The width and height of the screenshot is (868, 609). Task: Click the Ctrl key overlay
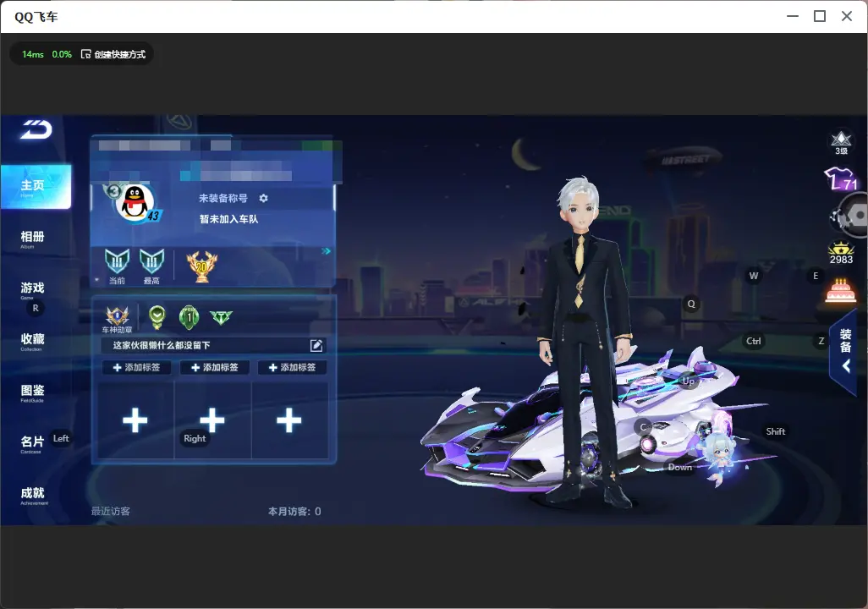point(754,341)
